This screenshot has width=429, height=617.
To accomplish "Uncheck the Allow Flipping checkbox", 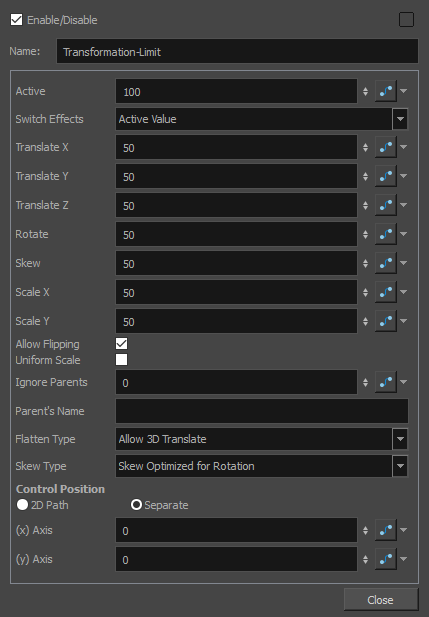I will click(x=122, y=344).
